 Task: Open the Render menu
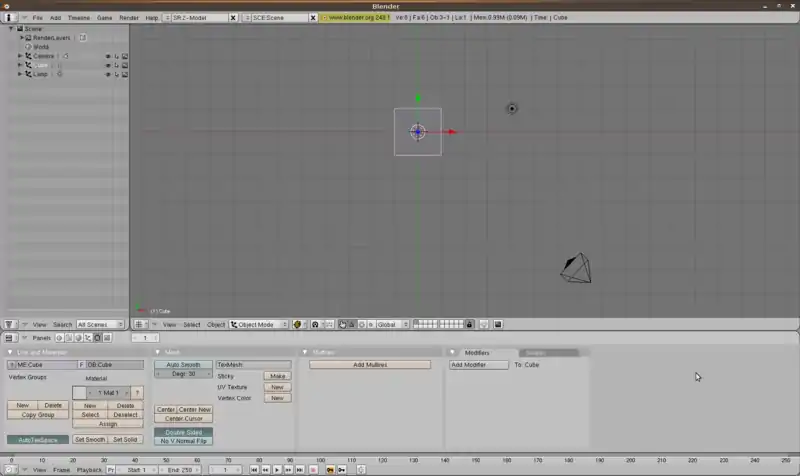(x=129, y=18)
